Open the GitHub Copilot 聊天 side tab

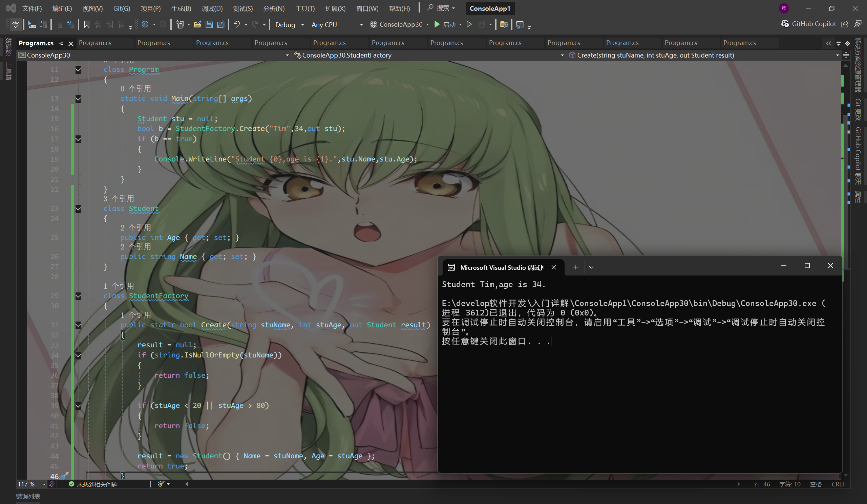coord(858,156)
